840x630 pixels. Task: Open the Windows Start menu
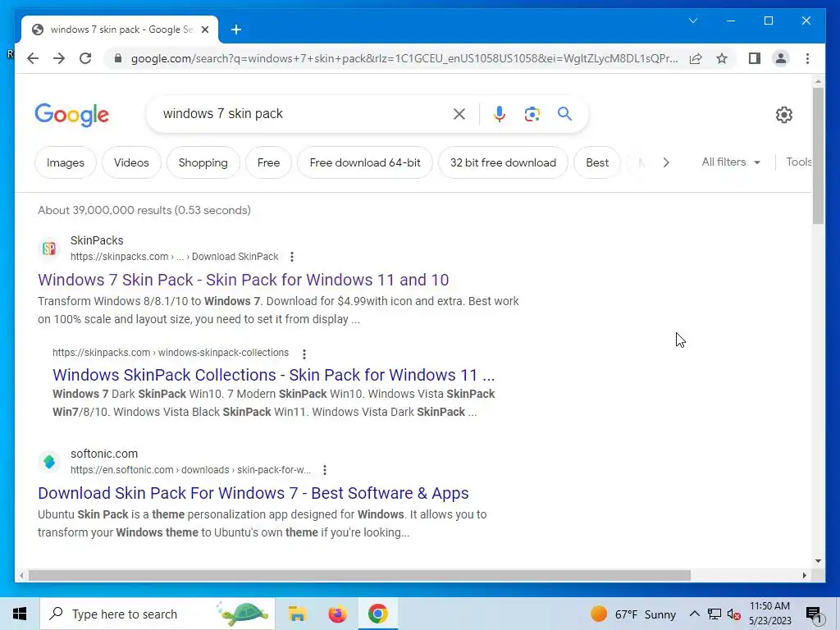point(20,614)
